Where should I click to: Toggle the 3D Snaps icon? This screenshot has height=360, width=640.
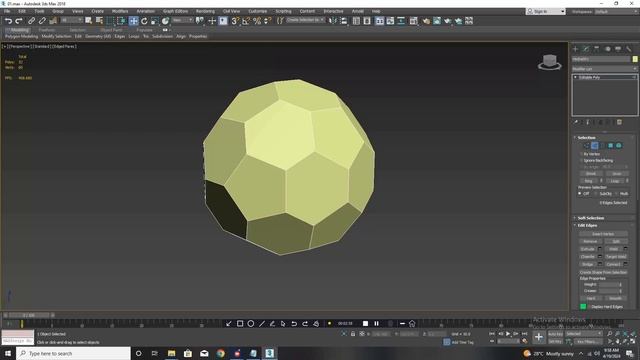[235, 21]
